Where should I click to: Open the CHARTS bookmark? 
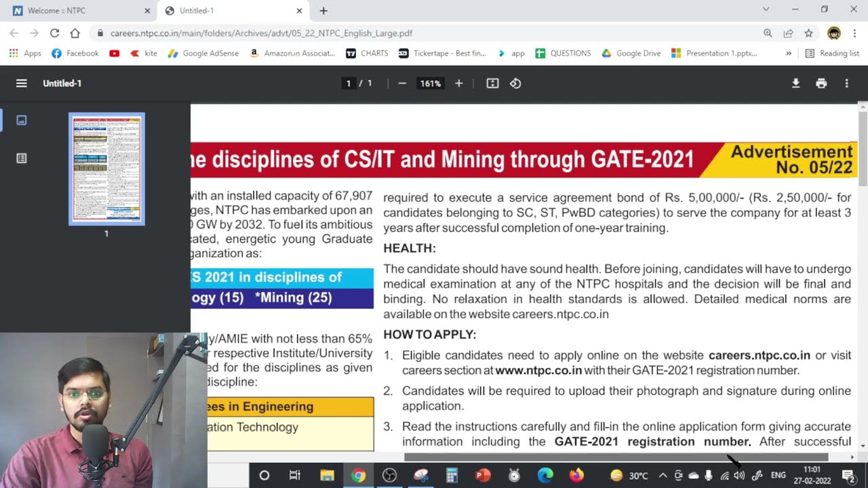pyautogui.click(x=367, y=53)
